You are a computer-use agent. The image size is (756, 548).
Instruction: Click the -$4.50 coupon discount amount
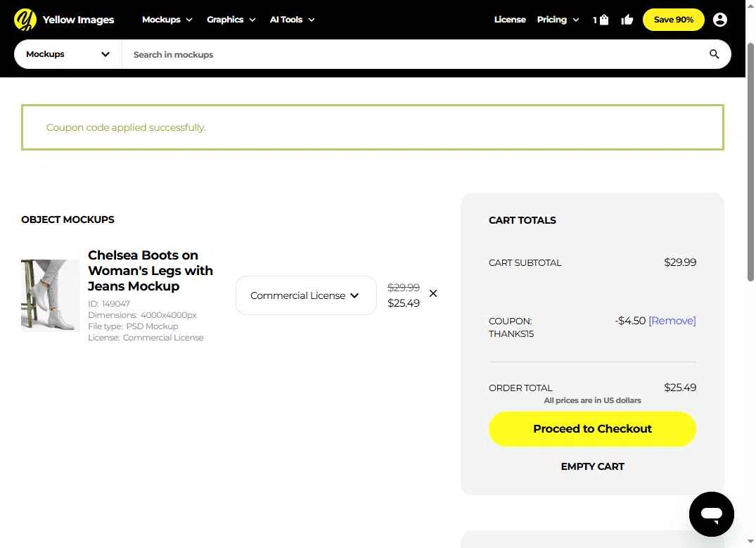pyautogui.click(x=630, y=321)
